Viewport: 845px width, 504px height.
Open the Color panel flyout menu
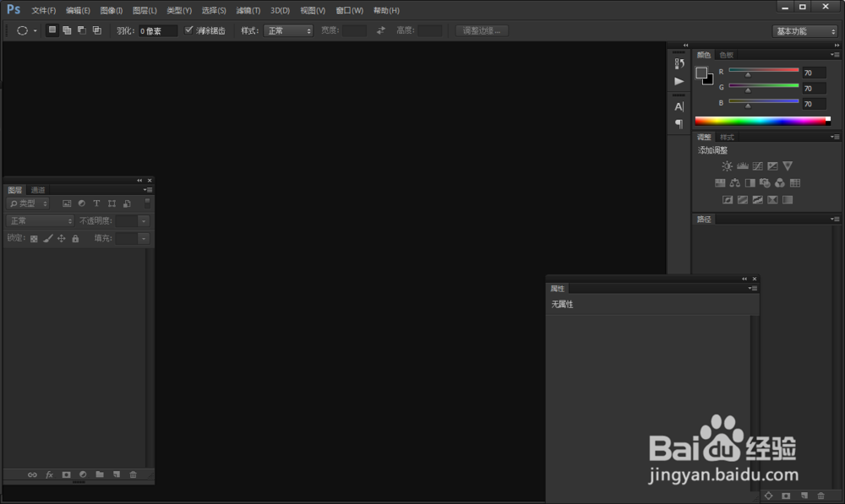tap(835, 55)
